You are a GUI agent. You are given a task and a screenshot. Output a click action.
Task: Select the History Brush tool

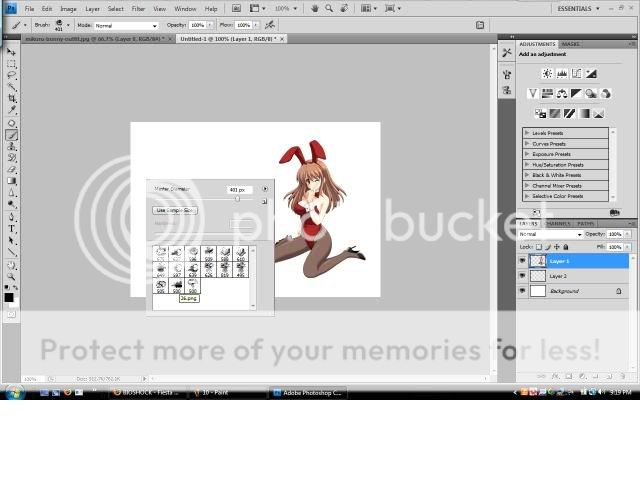(x=11, y=158)
